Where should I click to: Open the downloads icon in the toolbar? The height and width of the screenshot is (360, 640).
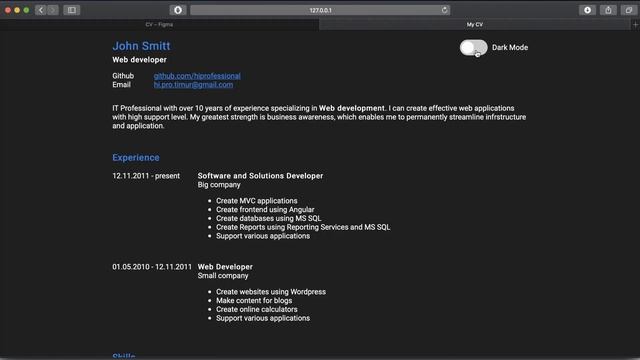pos(587,10)
